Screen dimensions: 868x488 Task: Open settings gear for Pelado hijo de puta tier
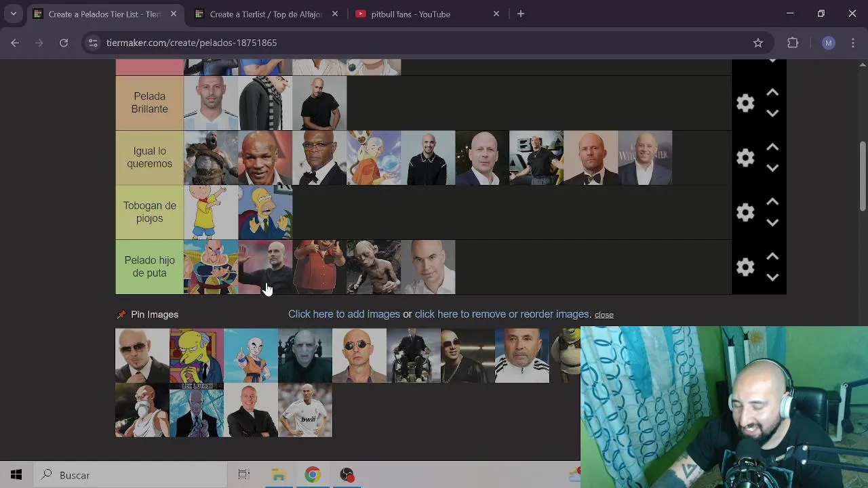745,267
